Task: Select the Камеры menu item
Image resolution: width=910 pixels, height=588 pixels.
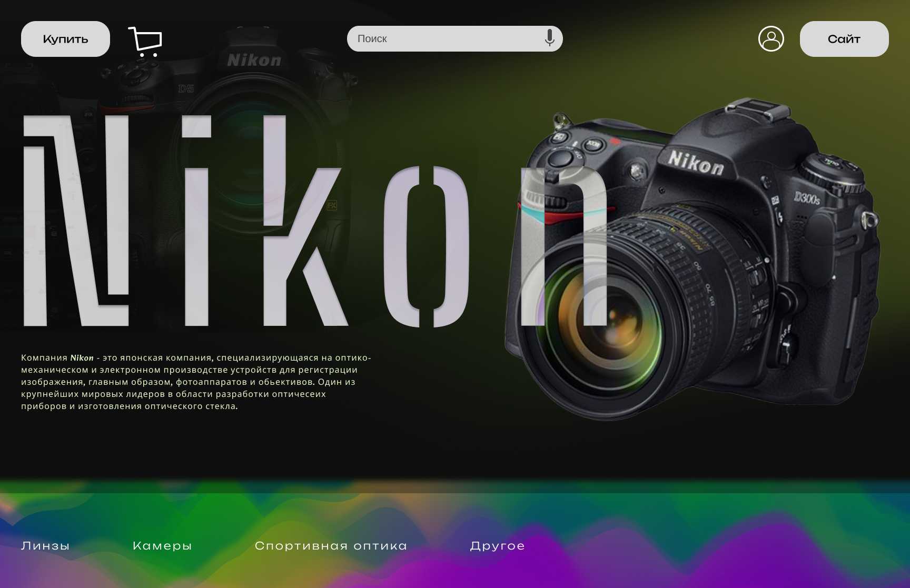Action: coord(162,546)
